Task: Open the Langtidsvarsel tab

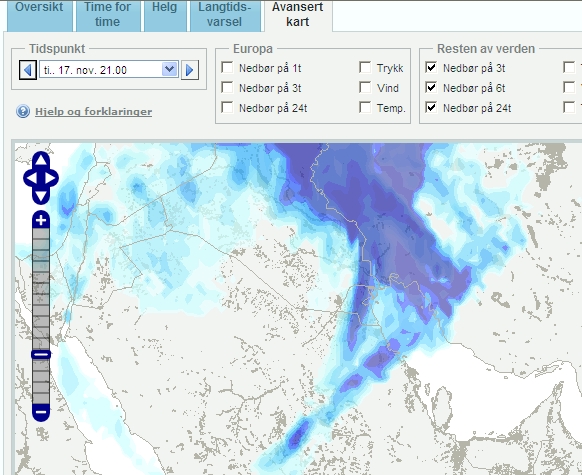Action: (x=225, y=15)
